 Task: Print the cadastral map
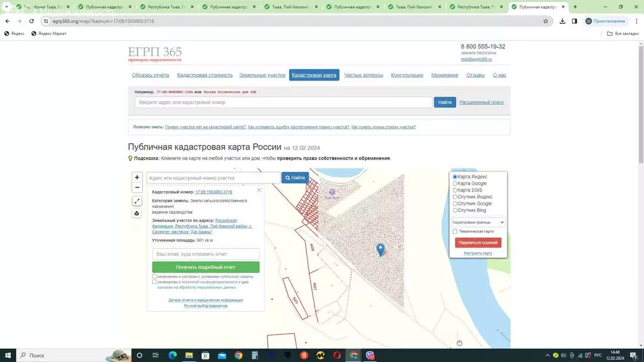coord(136,214)
